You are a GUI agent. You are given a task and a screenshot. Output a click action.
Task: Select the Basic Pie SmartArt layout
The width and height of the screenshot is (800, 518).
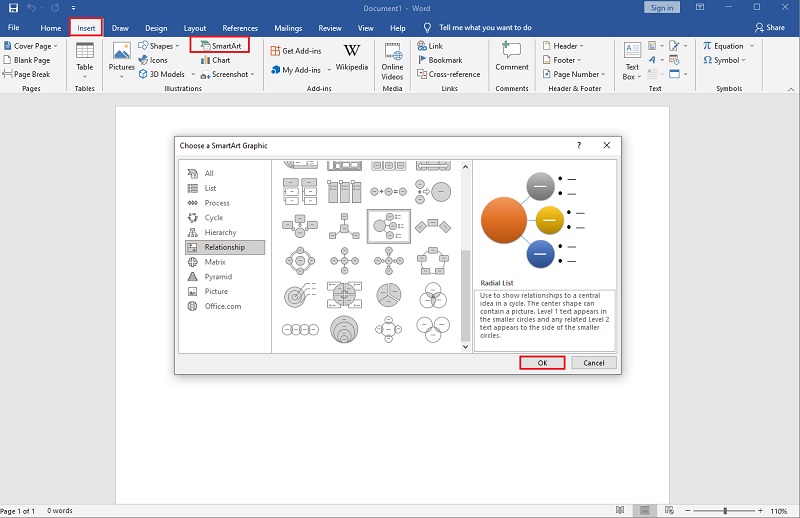click(389, 295)
